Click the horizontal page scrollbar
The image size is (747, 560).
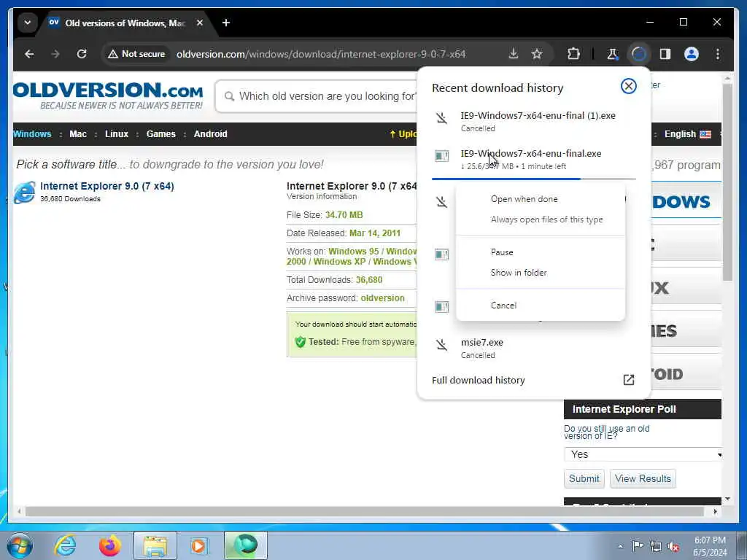point(365,511)
